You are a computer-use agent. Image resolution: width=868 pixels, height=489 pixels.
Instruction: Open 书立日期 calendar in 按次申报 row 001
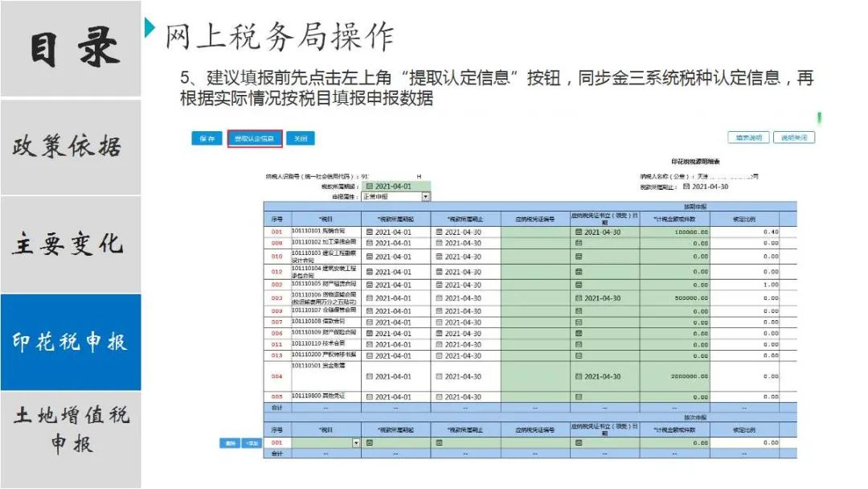(x=579, y=443)
